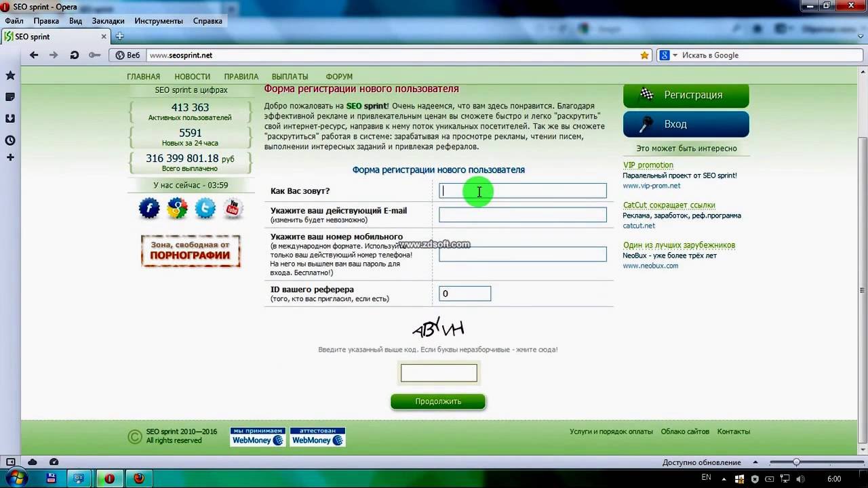Click the first WebMoney 'мы принимаем' badge

point(258,436)
